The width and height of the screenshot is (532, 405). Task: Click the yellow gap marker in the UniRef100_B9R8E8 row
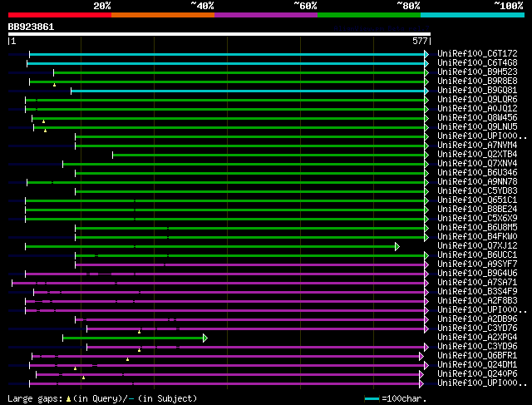pyautogui.click(x=55, y=85)
